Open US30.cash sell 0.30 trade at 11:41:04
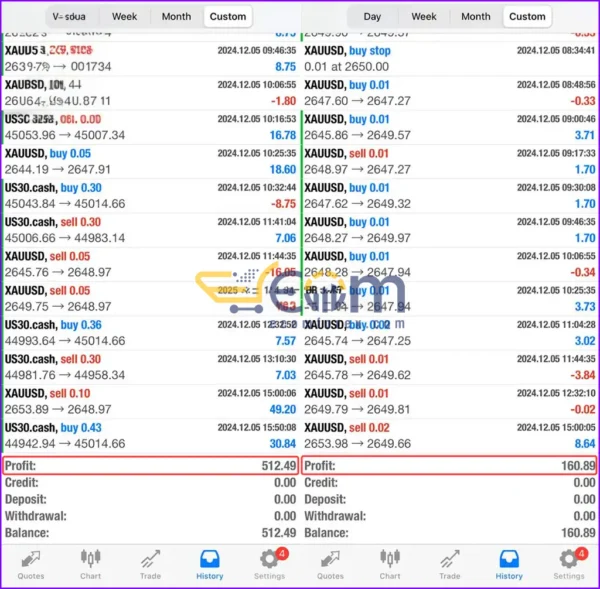The width and height of the screenshot is (600, 589). coord(150,230)
